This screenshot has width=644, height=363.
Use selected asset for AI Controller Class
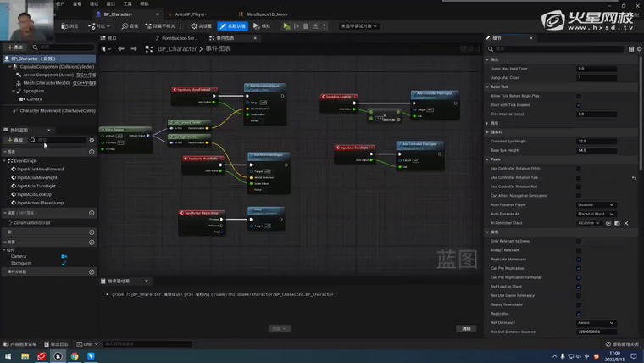[608, 223]
